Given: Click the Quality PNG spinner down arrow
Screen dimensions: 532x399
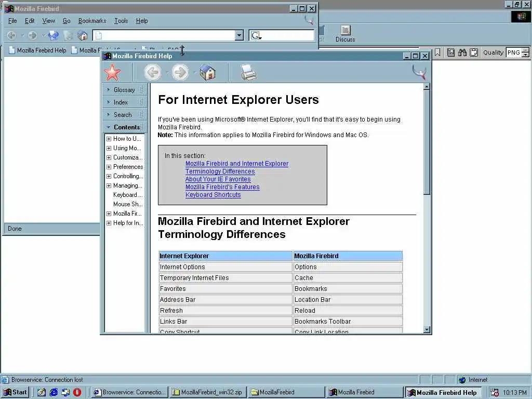Looking at the screenshot, I should (x=526, y=55).
